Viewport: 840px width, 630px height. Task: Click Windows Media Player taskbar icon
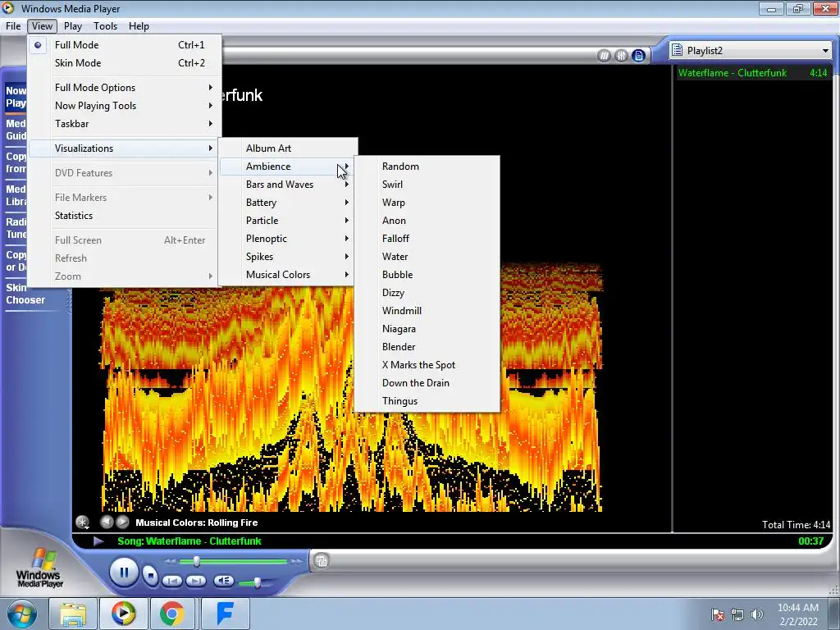[x=123, y=614]
